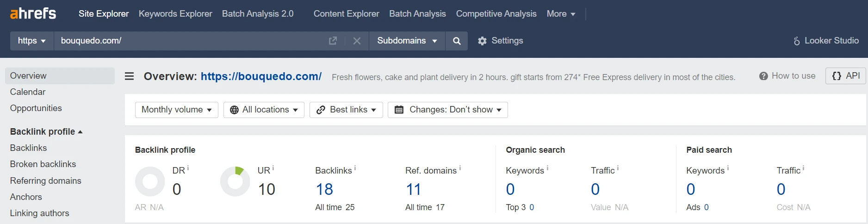The image size is (868, 224).
Task: Open the https://bouquedo.com/ overview link
Action: point(261,76)
